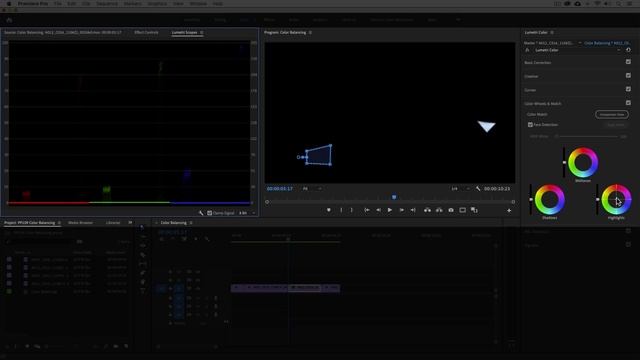Open the Project panel menu icon

(59, 223)
